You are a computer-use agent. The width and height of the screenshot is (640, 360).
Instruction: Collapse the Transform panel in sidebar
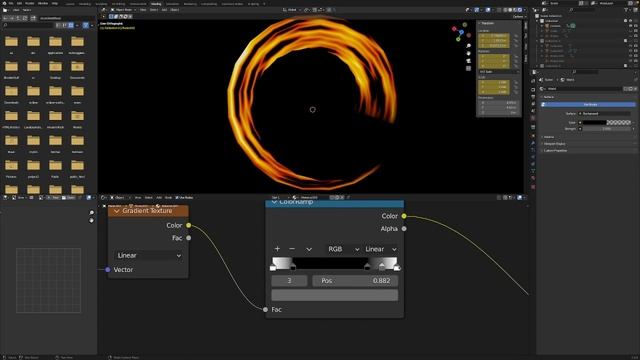(x=486, y=23)
